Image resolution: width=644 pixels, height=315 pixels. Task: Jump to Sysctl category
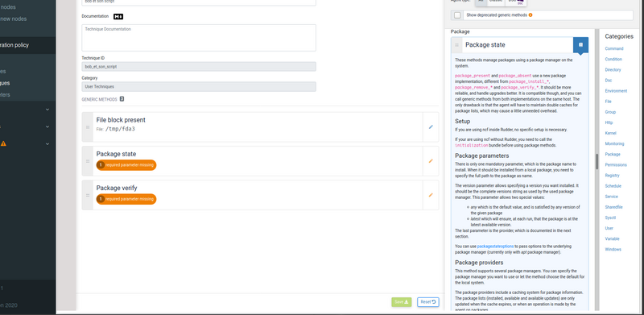[610, 218]
